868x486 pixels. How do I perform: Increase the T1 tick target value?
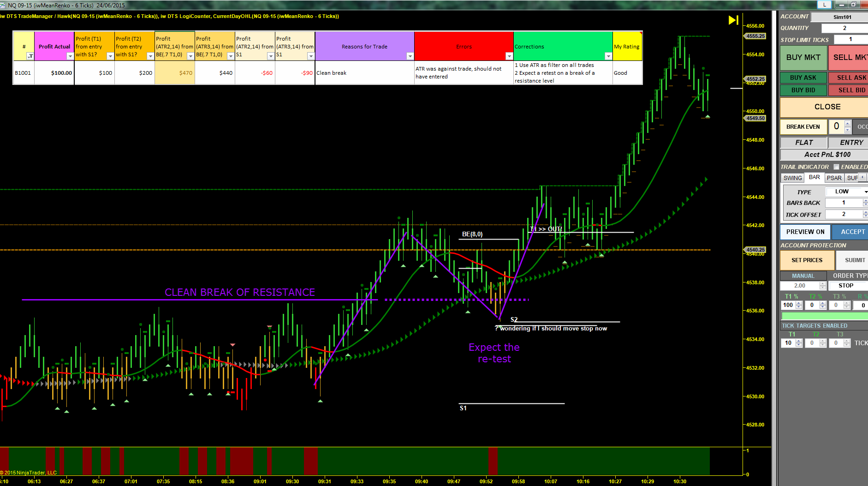799,341
